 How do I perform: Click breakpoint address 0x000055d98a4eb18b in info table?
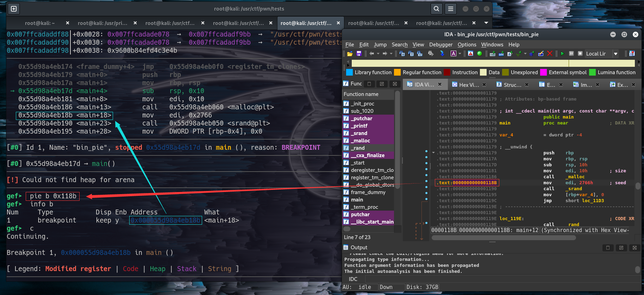coord(165,220)
